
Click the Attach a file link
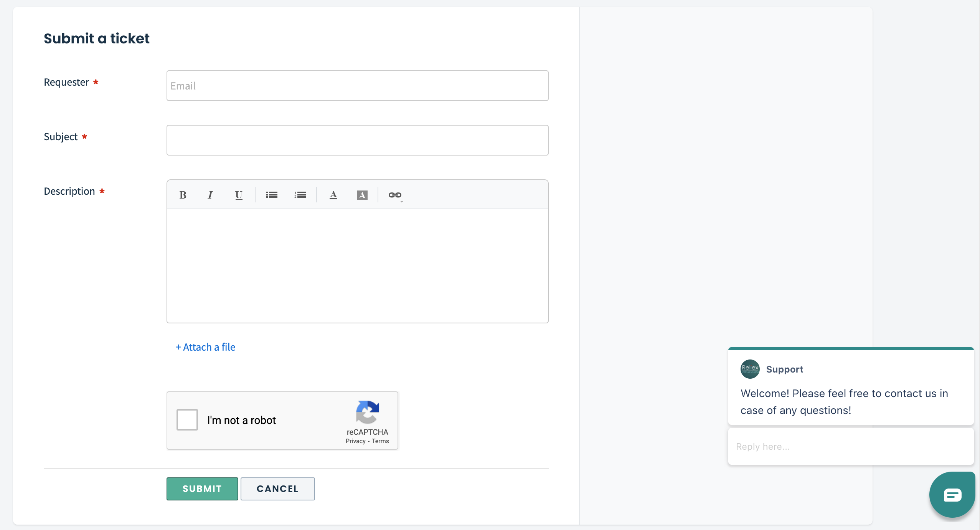(206, 347)
